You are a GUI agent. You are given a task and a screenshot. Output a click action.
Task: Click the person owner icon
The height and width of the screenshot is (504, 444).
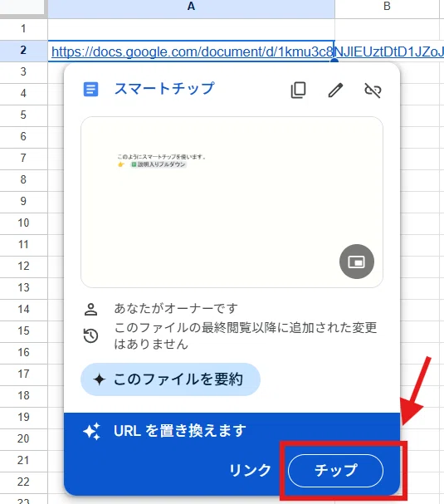coord(90,309)
